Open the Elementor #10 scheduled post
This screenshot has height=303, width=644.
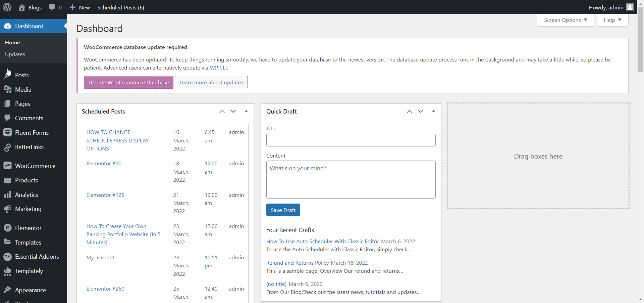click(x=104, y=163)
